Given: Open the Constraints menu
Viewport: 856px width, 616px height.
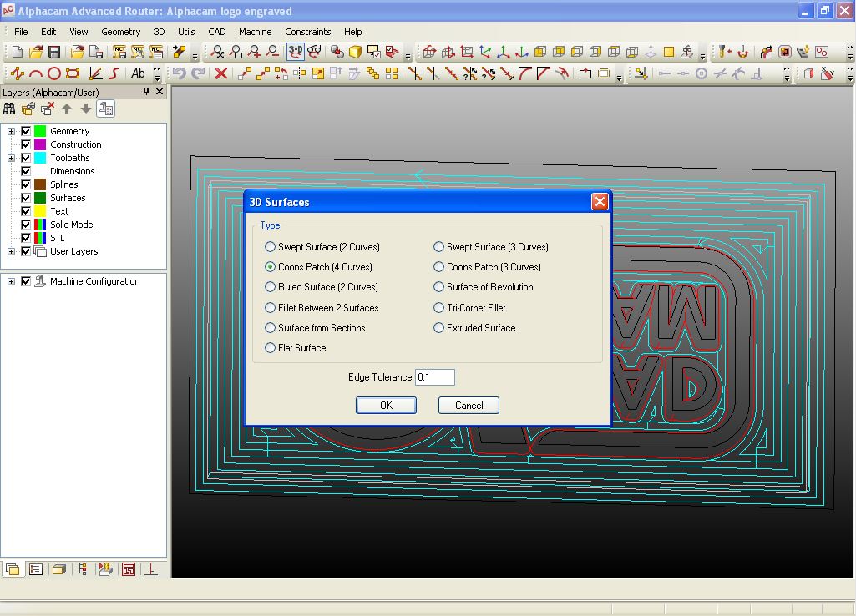Looking at the screenshot, I should (x=308, y=32).
